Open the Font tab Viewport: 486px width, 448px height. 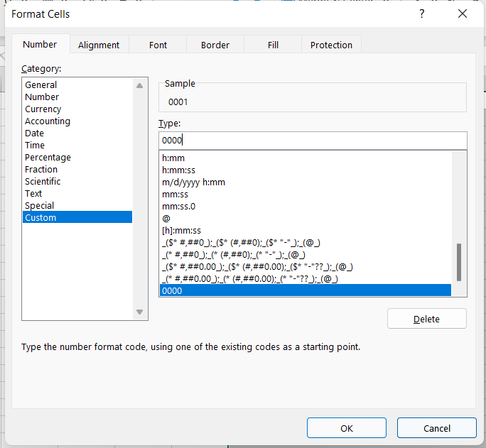point(158,45)
